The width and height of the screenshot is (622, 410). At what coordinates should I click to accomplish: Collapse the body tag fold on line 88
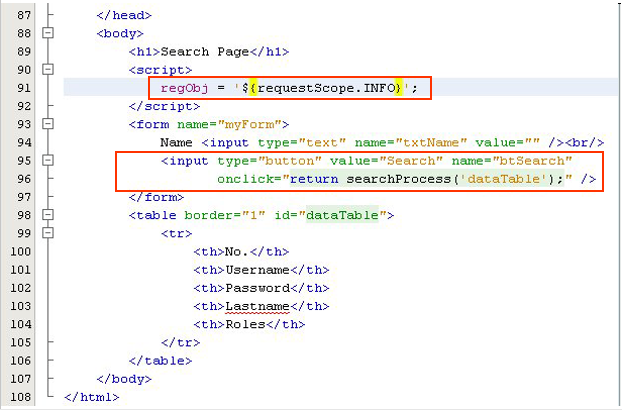tap(48, 33)
